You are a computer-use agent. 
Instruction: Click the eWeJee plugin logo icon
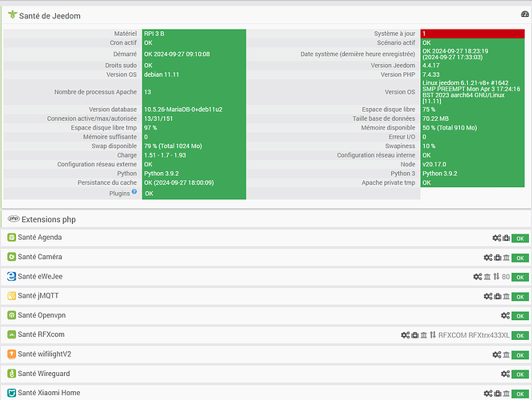click(x=11, y=277)
